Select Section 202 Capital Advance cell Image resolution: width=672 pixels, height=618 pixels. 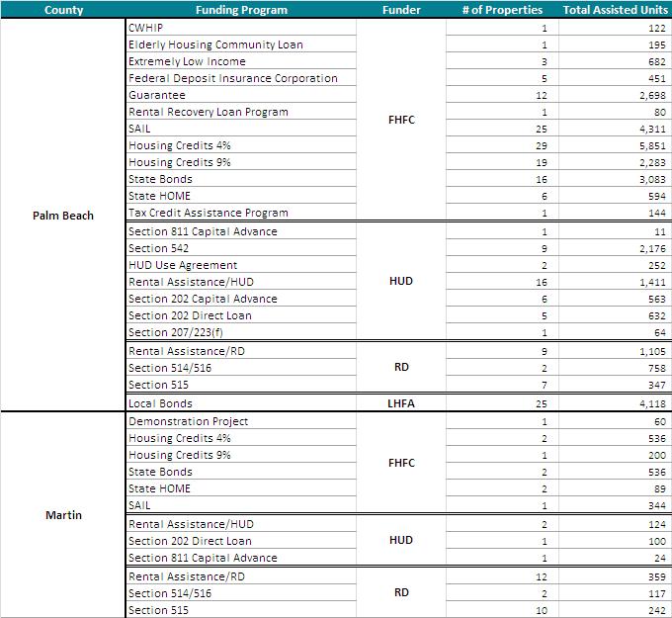point(241,299)
